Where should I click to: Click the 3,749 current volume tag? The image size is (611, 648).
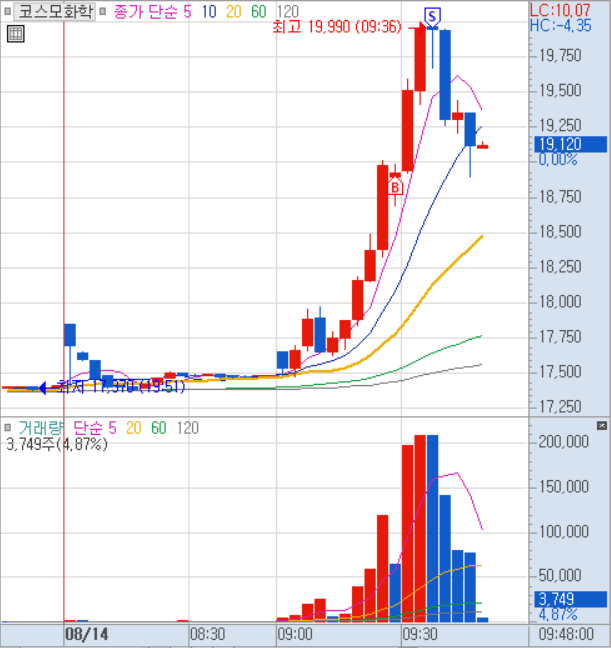570,599
